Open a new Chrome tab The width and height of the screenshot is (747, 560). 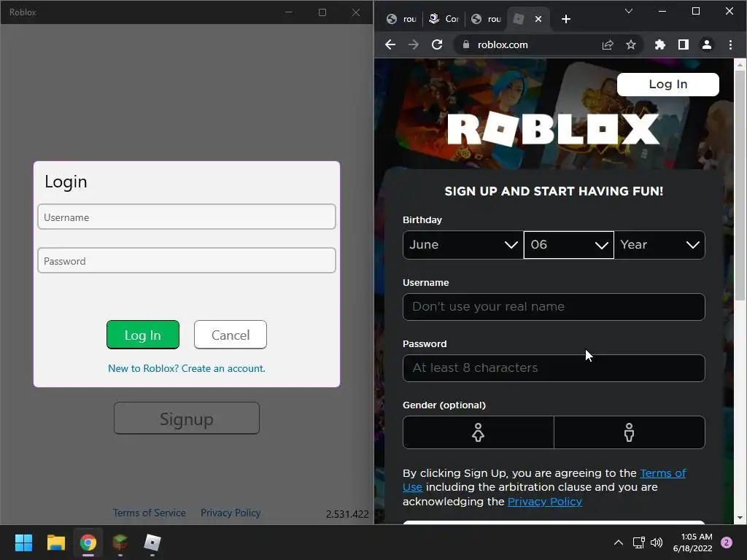(566, 19)
